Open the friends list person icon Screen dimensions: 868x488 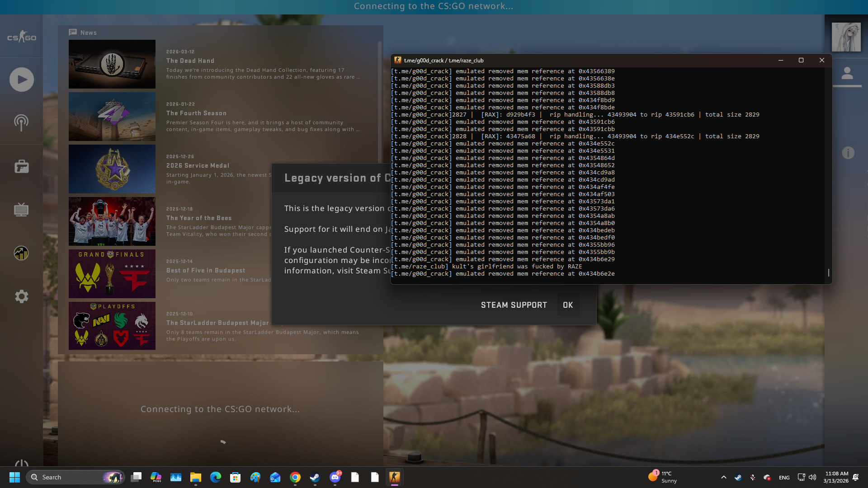coord(847,73)
